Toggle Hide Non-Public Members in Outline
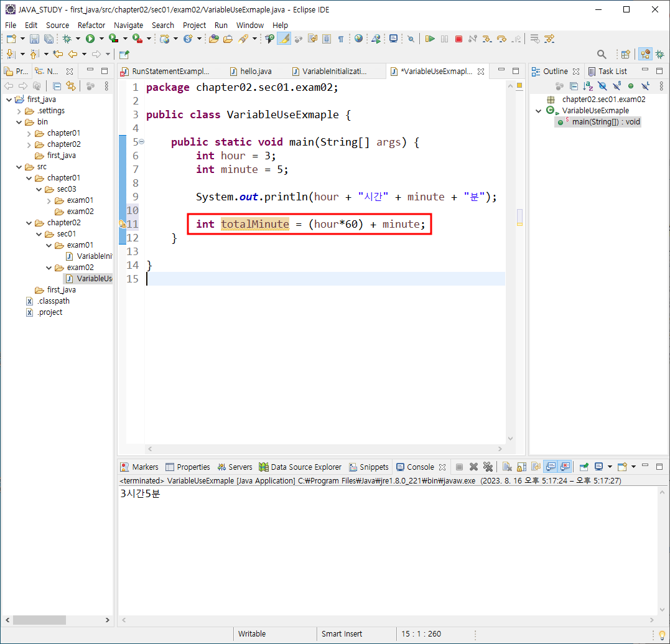The image size is (670, 644). [631, 86]
